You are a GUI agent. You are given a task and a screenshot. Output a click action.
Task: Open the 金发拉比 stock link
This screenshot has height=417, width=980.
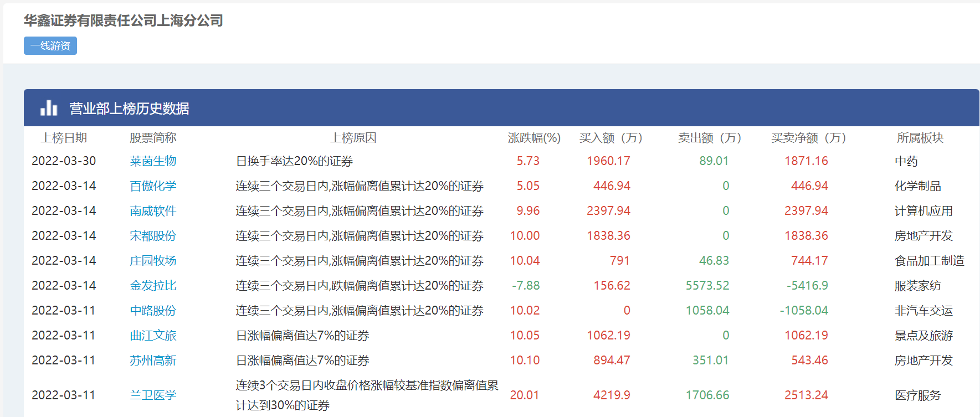(x=153, y=286)
